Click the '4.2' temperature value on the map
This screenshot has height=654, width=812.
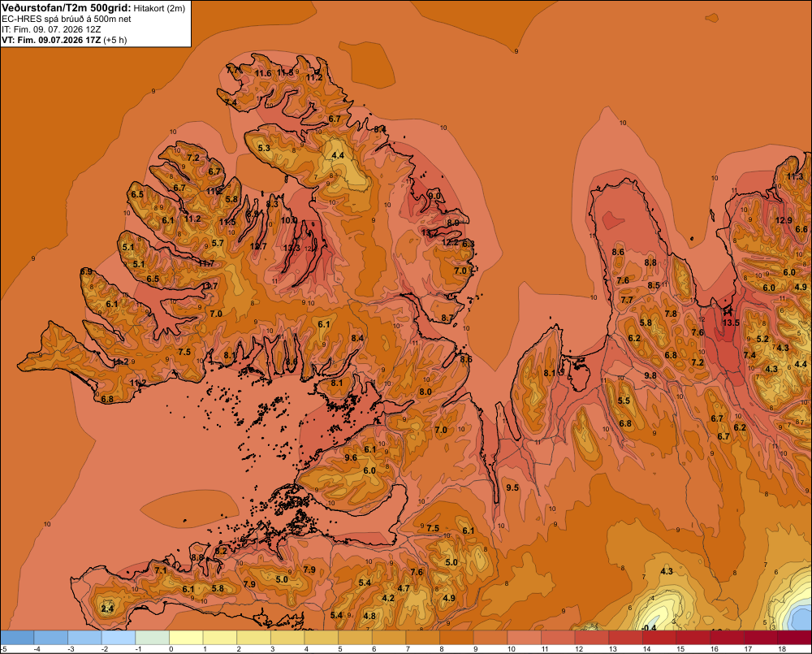(x=388, y=598)
